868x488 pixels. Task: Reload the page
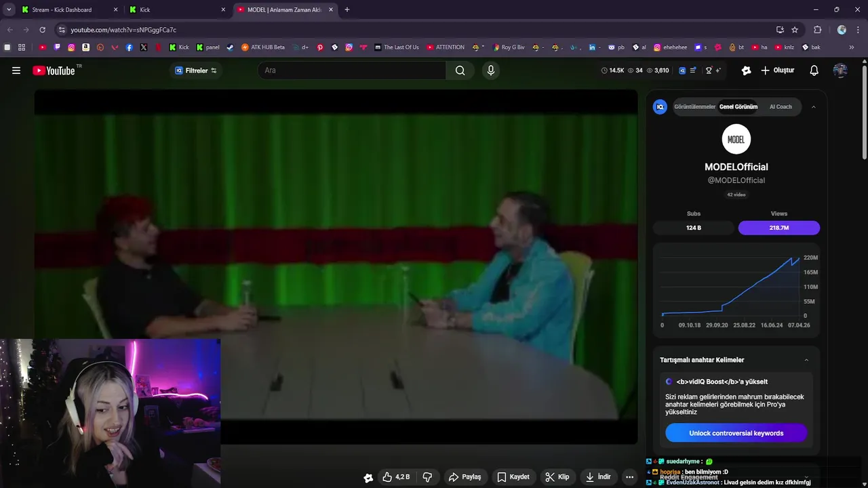(42, 30)
